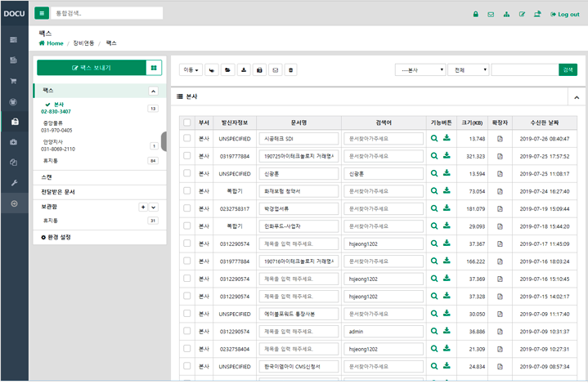
Task: Expand the 보관함 chevron
Action: click(x=154, y=207)
